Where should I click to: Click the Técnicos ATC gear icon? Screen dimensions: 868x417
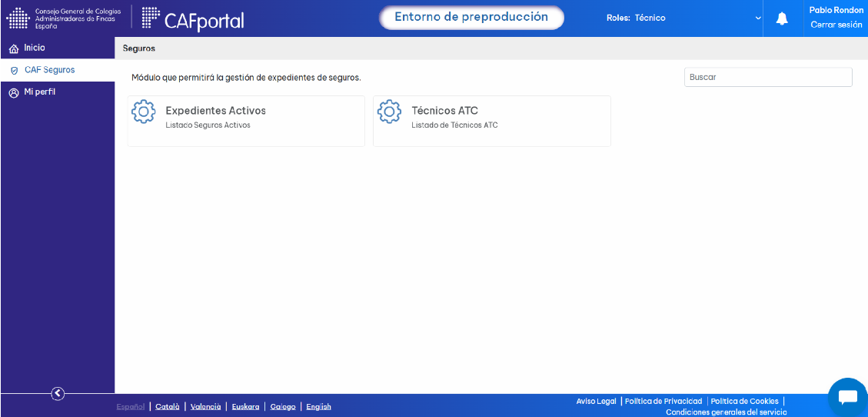click(390, 112)
